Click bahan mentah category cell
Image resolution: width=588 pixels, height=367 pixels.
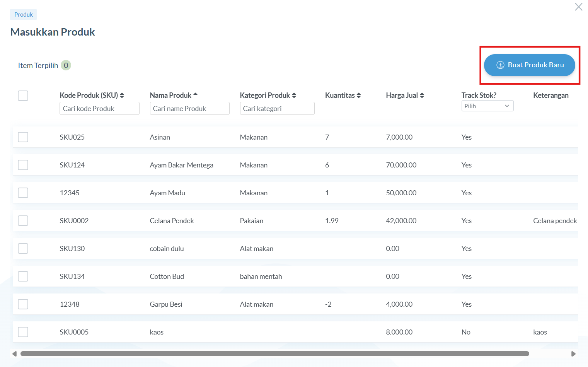point(261,277)
